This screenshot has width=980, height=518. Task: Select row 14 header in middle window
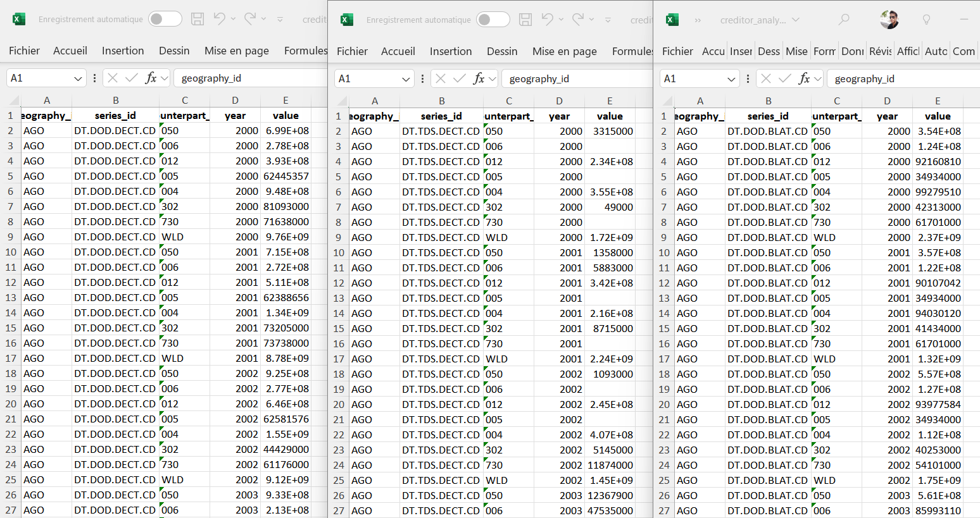point(339,313)
